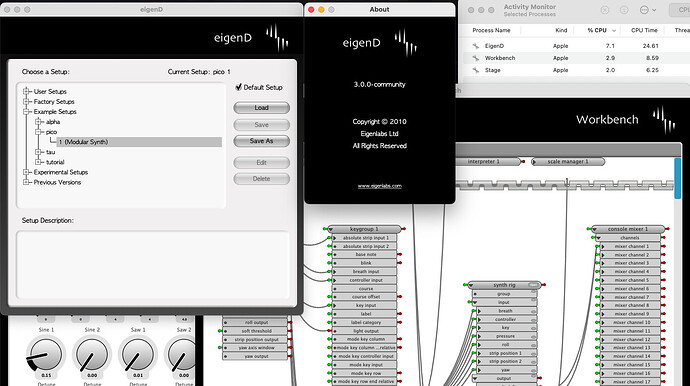Open the www.eigenlabs.com link in About
The height and width of the screenshot is (386, 690).
(x=379, y=186)
